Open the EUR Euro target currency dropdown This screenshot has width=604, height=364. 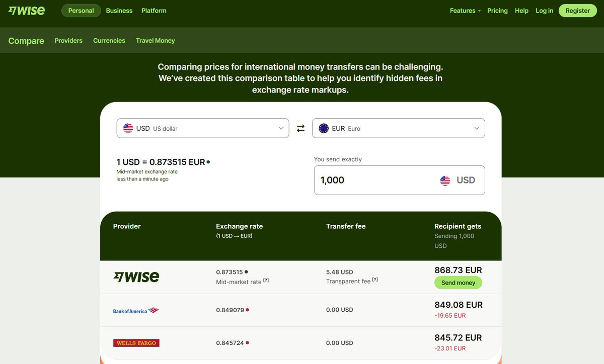(399, 128)
